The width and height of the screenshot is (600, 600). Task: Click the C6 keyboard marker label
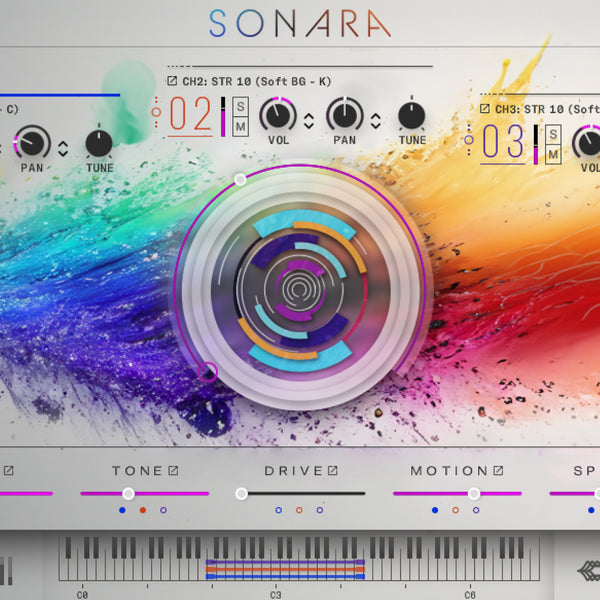(470, 595)
